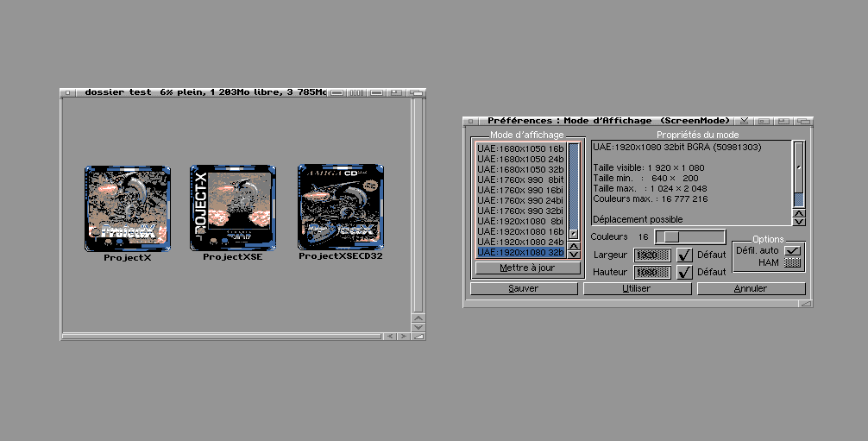
Task: Click the down arrow of mode properties panel
Action: [799, 222]
